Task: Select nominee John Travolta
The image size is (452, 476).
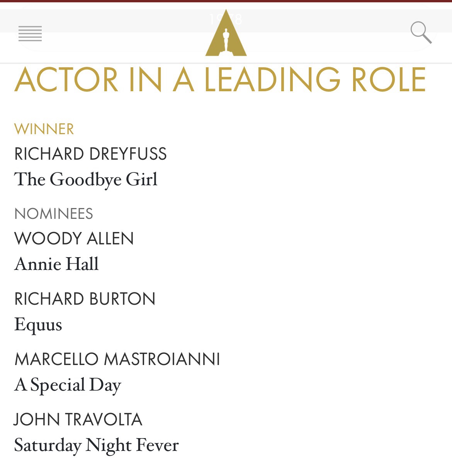Action: pyautogui.click(x=78, y=420)
